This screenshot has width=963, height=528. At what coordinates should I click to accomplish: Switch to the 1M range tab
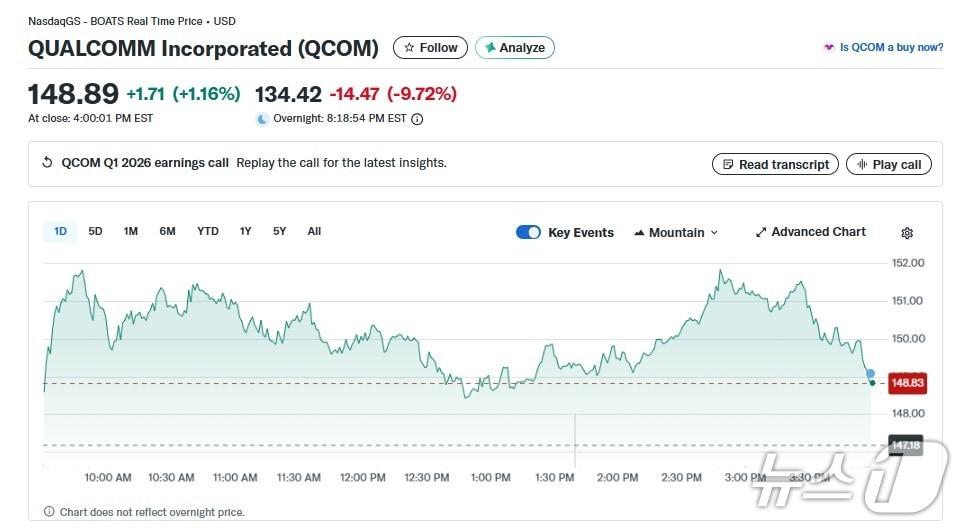tap(131, 231)
